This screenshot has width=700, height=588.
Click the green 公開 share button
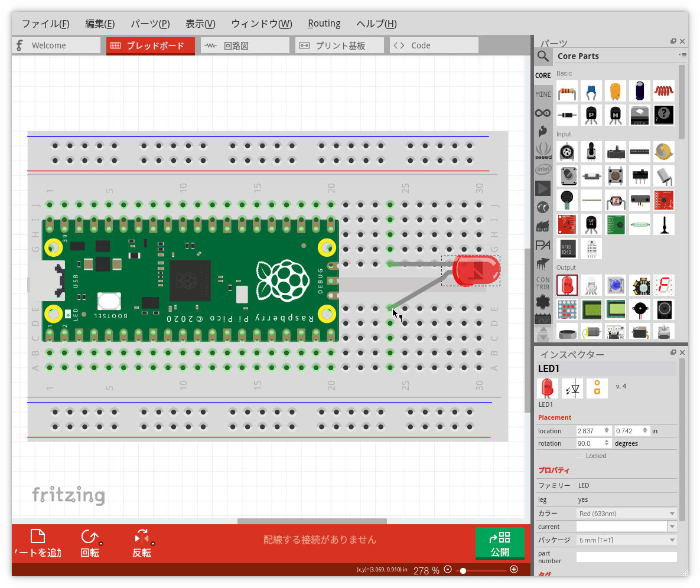point(500,543)
